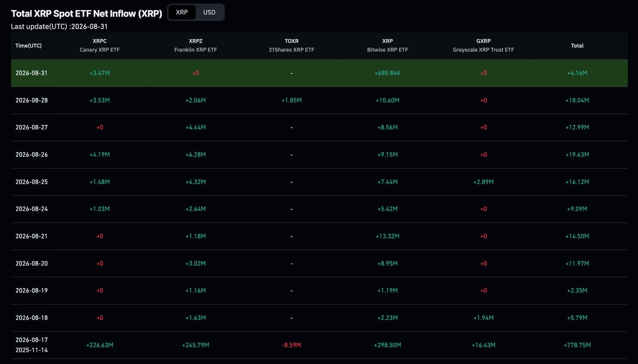Click the +1.85M TOXR value
Image resolution: width=638 pixels, height=364 pixels.
(291, 100)
